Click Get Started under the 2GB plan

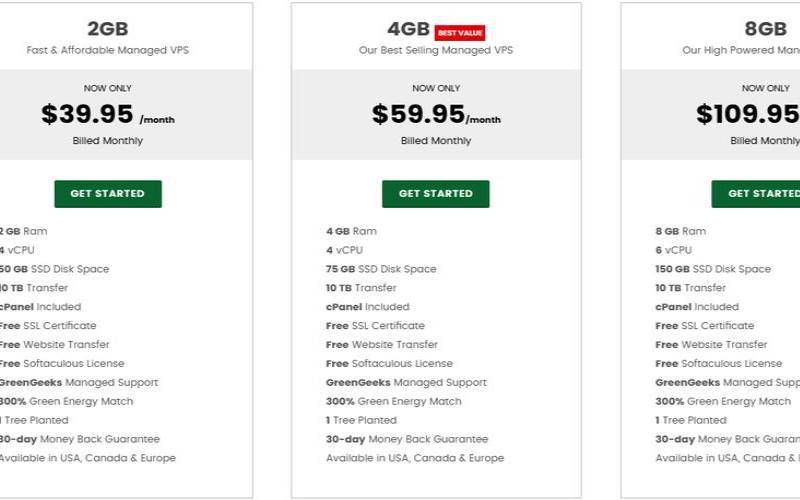pos(108,194)
